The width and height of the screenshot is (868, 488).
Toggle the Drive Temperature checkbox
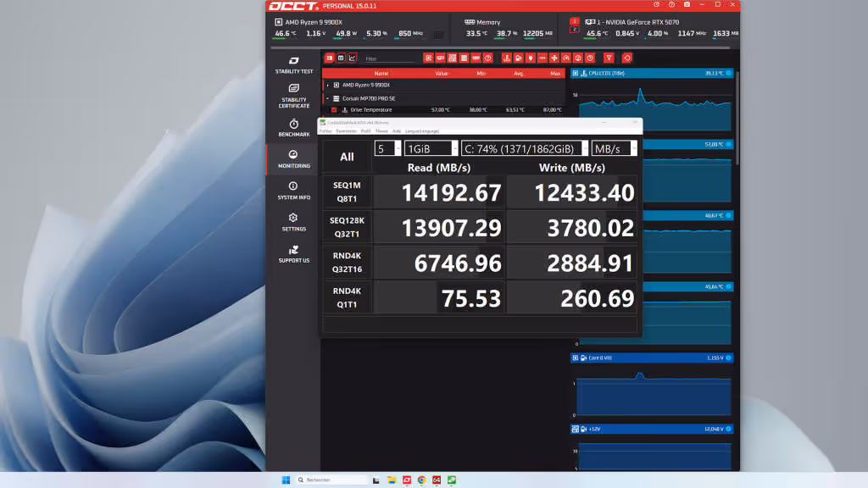pos(334,109)
